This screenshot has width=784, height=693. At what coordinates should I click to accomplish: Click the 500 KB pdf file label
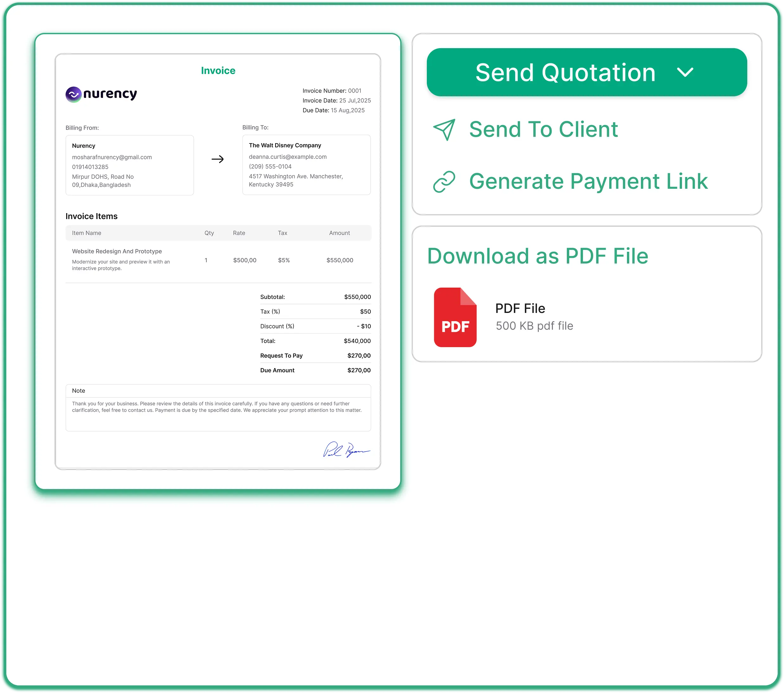(x=534, y=325)
